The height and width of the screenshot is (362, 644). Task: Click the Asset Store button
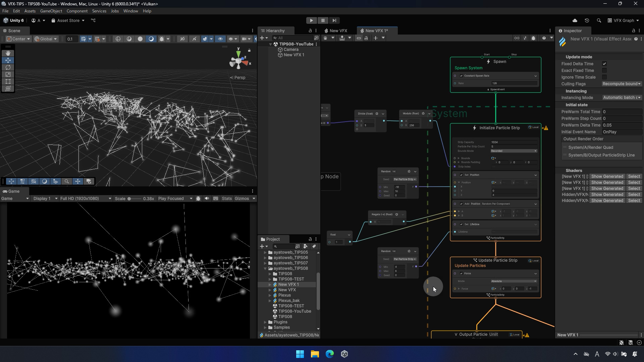[x=68, y=20]
